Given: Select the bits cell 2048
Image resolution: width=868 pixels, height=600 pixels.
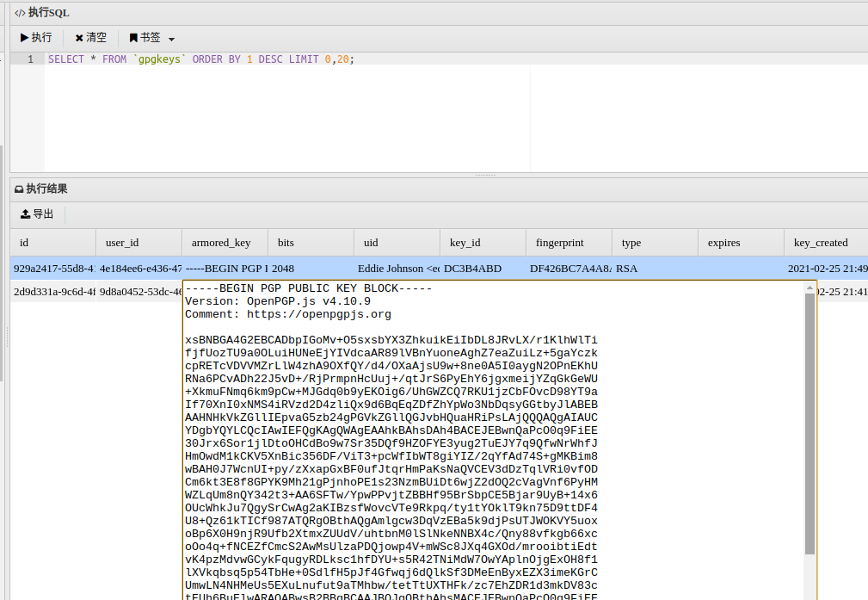Looking at the screenshot, I should pyautogui.click(x=311, y=269).
